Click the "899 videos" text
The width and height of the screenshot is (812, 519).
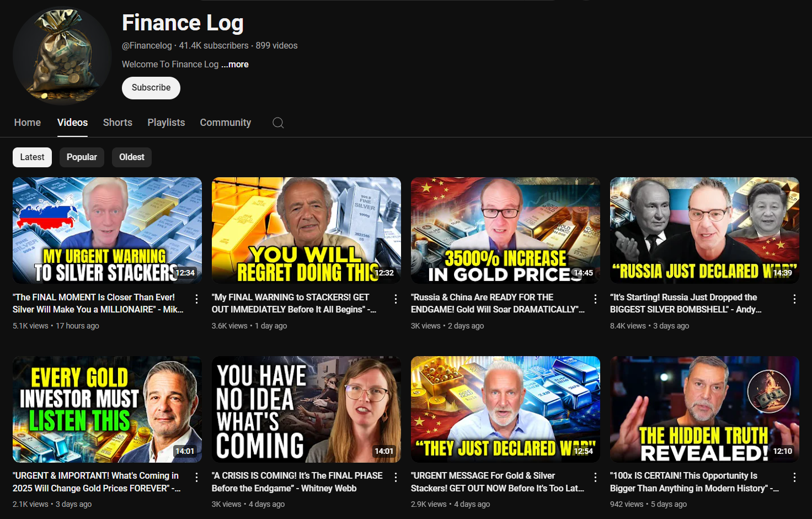tap(276, 46)
